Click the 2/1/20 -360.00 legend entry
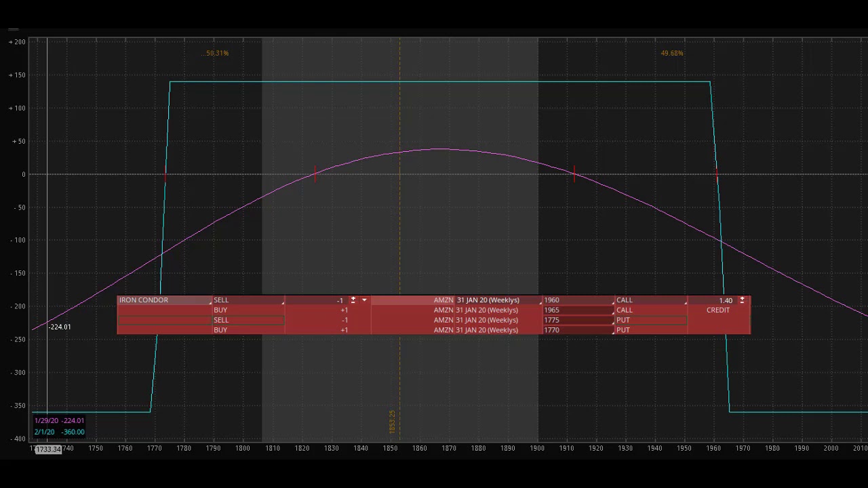 (60, 432)
